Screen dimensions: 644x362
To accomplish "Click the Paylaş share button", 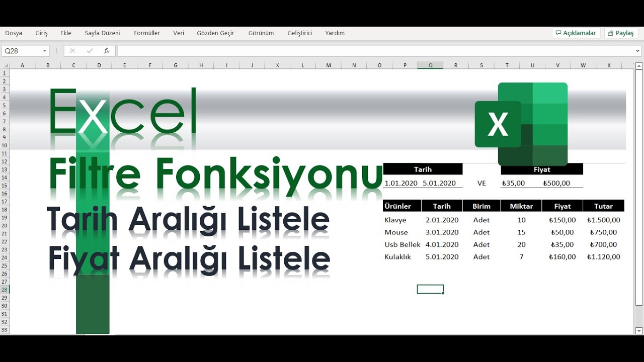I will coord(621,33).
